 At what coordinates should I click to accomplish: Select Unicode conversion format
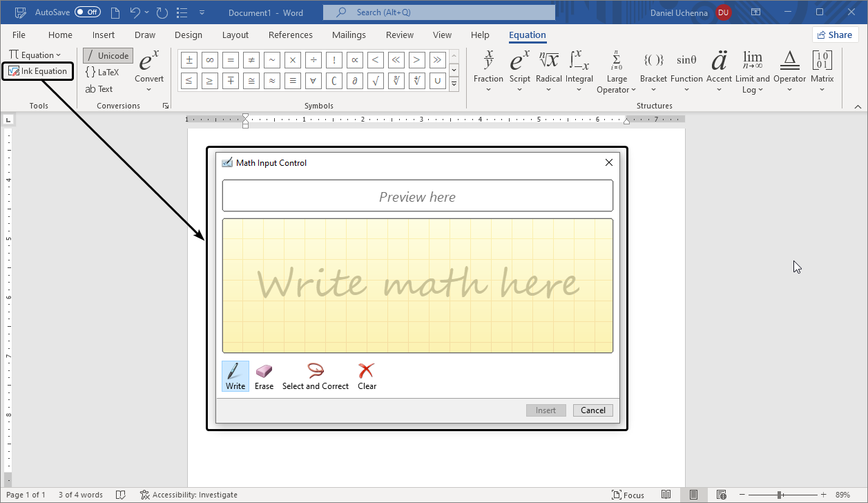(108, 56)
